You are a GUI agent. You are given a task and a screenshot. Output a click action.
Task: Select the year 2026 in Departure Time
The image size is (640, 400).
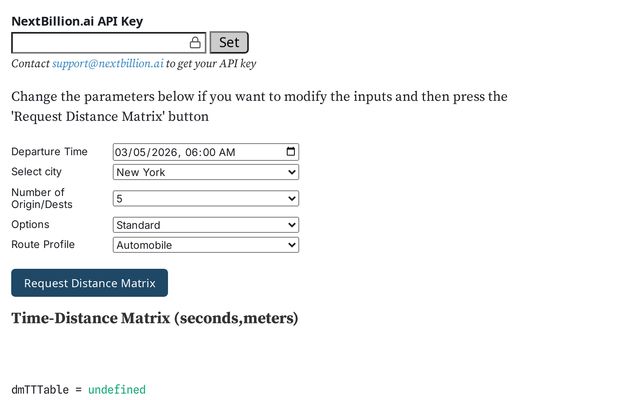162,153
